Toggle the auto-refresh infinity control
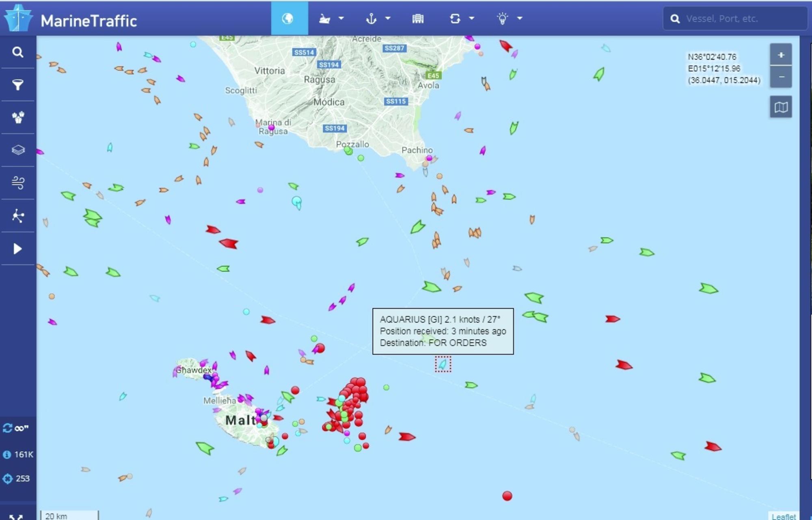The height and width of the screenshot is (520, 812). pos(16,428)
